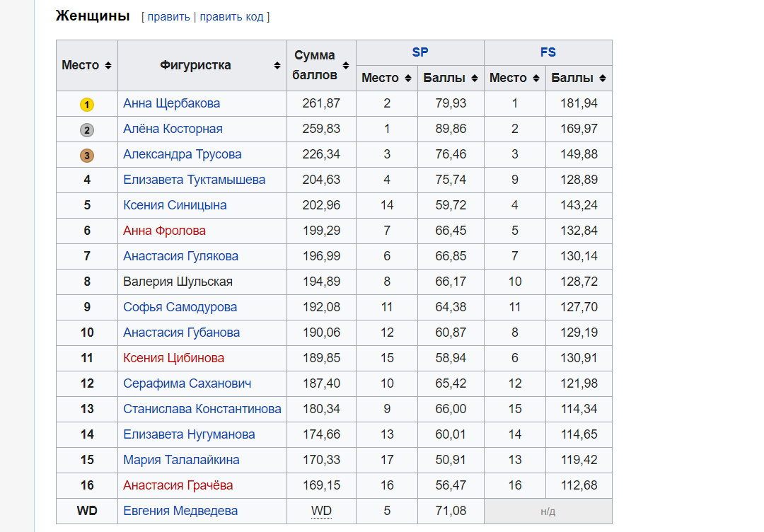Screen dimensions: 764x532
Task: Click the править section edit link
Action: [x=168, y=17]
